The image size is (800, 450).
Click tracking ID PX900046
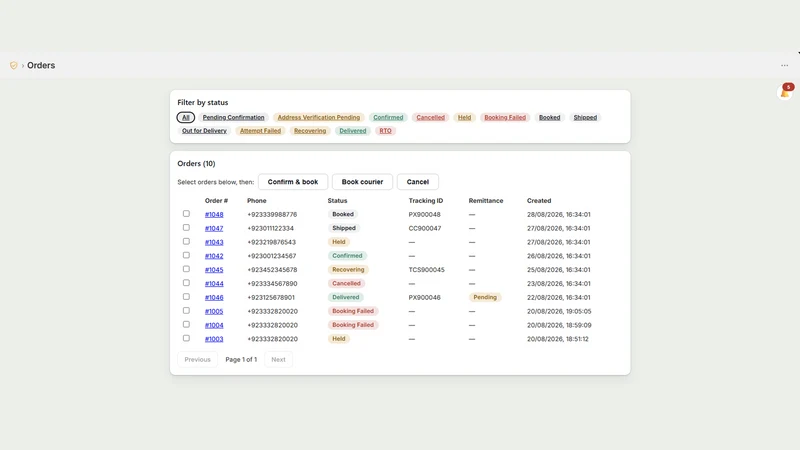click(x=424, y=297)
